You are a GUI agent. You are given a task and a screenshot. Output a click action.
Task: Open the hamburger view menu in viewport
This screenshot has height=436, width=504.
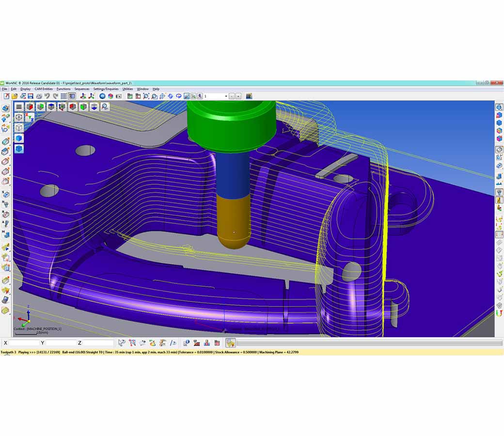pyautogui.click(x=19, y=107)
